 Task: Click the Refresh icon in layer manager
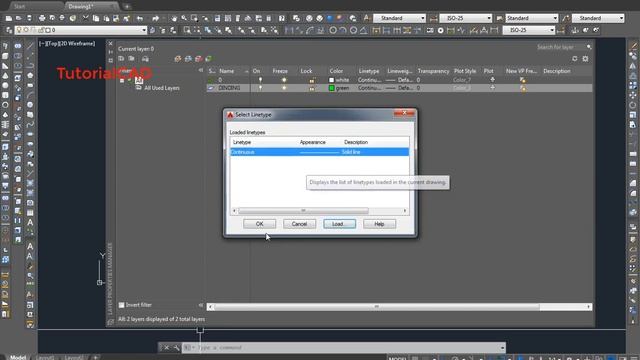tap(575, 59)
